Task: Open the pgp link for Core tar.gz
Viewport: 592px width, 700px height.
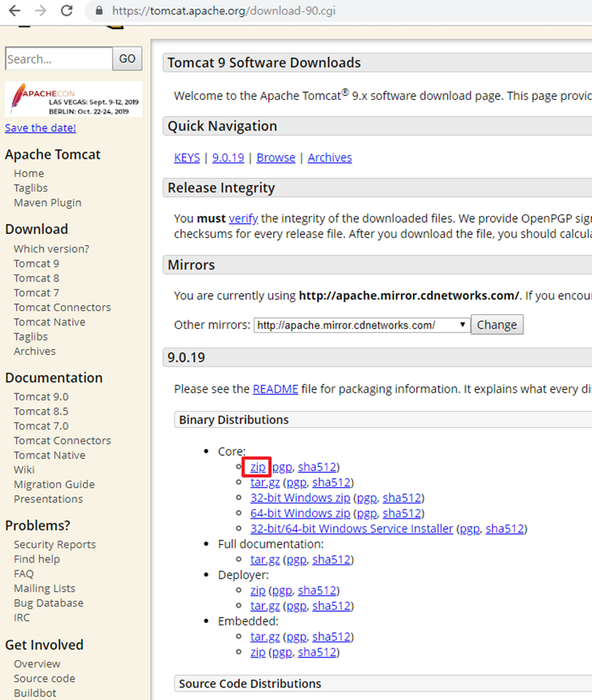Action: point(297,482)
